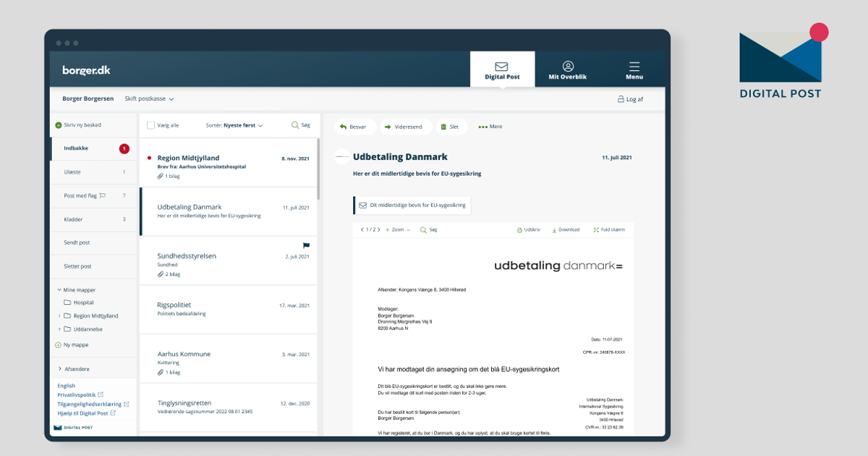
Task: Click Skriv ny besked plus icon
Action: tap(59, 125)
